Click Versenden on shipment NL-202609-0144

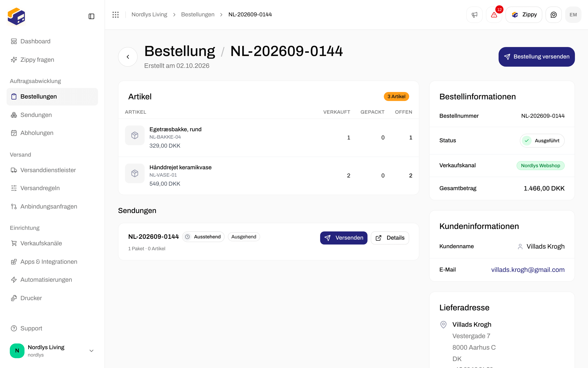344,238
